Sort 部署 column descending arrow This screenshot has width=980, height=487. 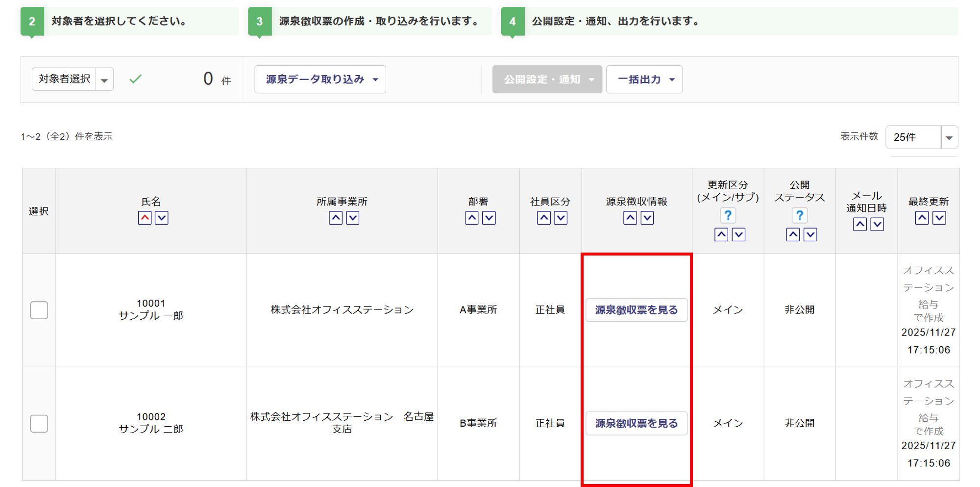[x=489, y=218]
